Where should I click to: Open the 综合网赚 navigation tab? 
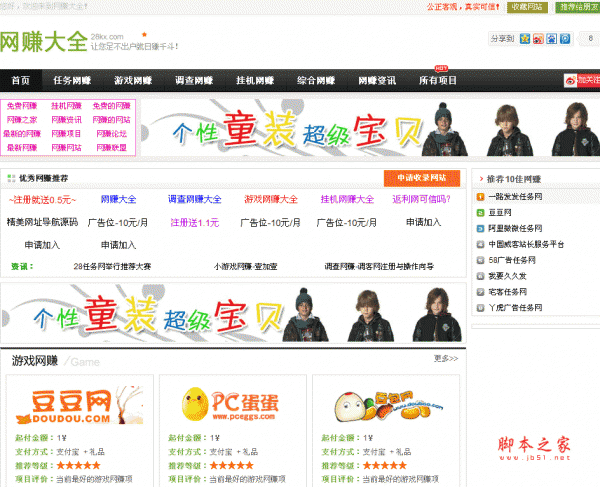(x=316, y=80)
